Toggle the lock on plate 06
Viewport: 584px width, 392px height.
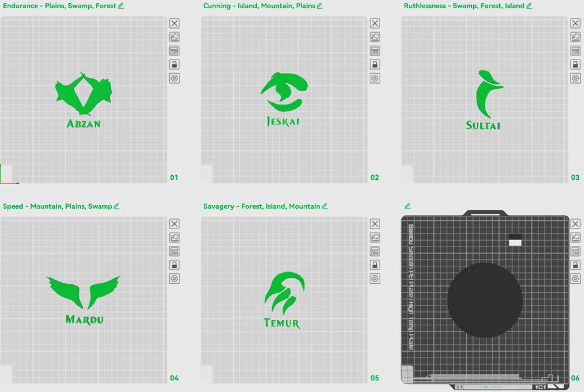[x=575, y=265]
